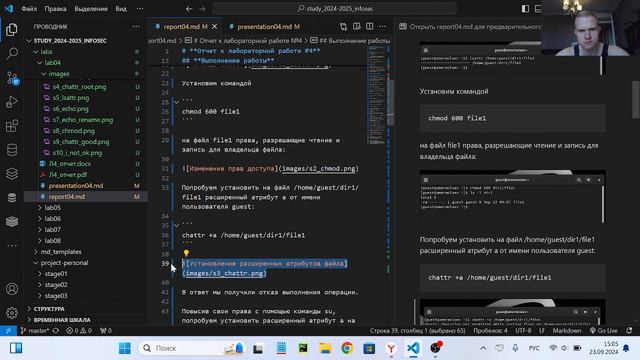Image resolution: width=640 pixels, height=360 pixels.
Task: Click the remote window status bar icon
Action: [8, 331]
